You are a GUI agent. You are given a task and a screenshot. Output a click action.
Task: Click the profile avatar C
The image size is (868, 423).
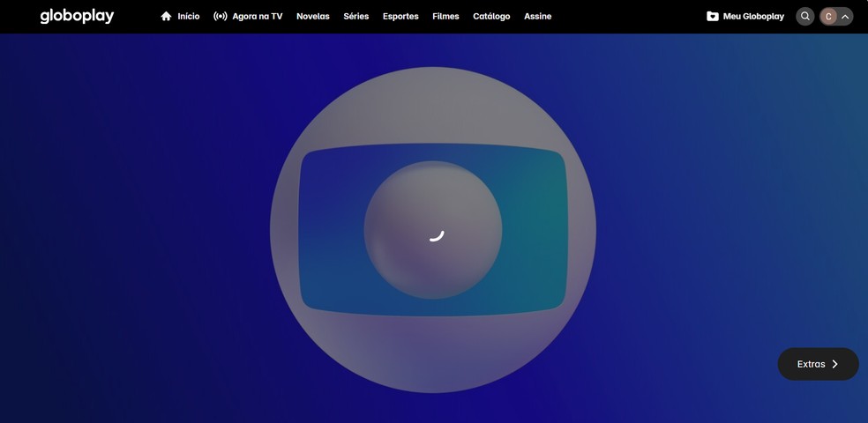pos(828,17)
